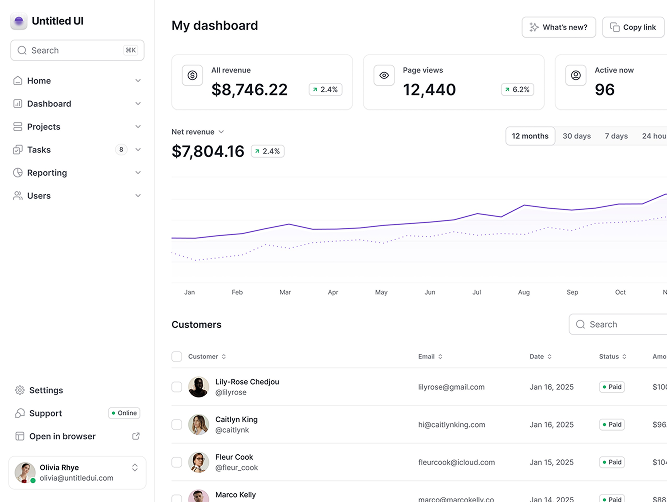Click the hi@caitlynking.com email cell
This screenshot has width=667, height=502.
click(452, 425)
